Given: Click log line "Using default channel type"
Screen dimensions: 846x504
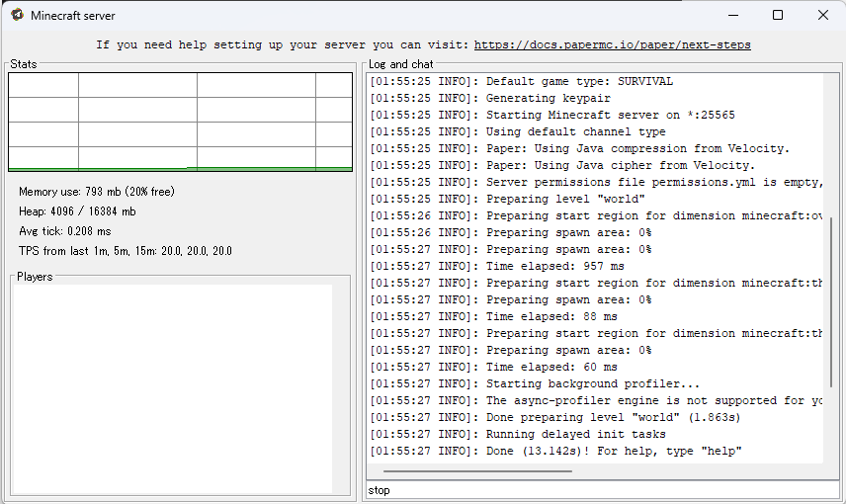Looking at the screenshot, I should (518, 131).
